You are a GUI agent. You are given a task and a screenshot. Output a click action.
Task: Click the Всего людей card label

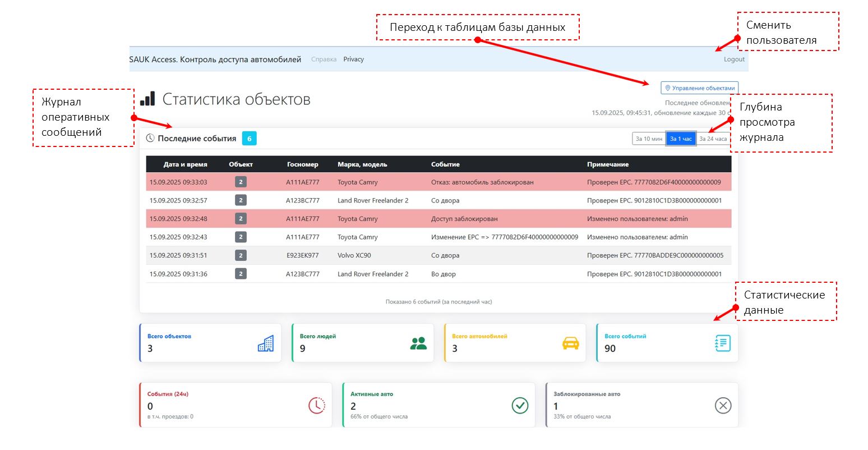[x=318, y=336]
